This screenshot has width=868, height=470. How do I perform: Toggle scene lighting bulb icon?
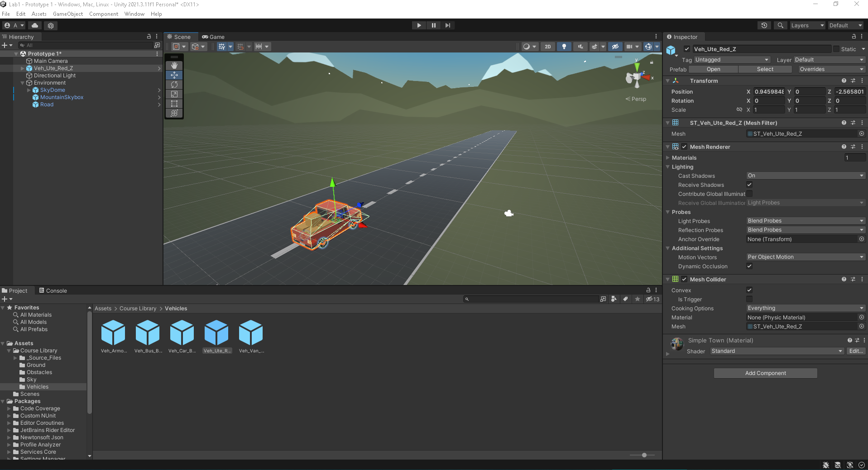[x=564, y=47]
